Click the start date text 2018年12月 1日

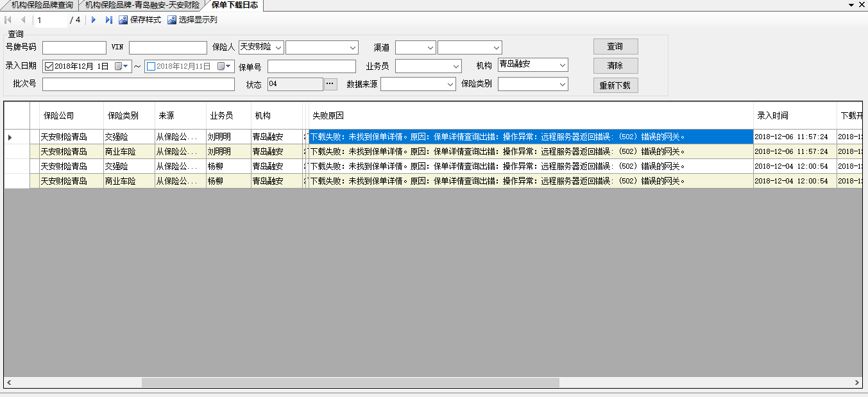[x=81, y=66]
